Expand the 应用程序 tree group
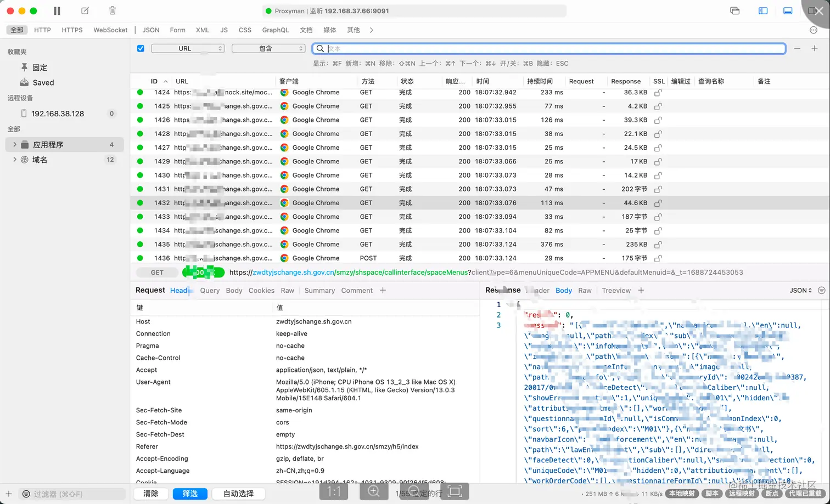The image size is (830, 504). tap(14, 145)
